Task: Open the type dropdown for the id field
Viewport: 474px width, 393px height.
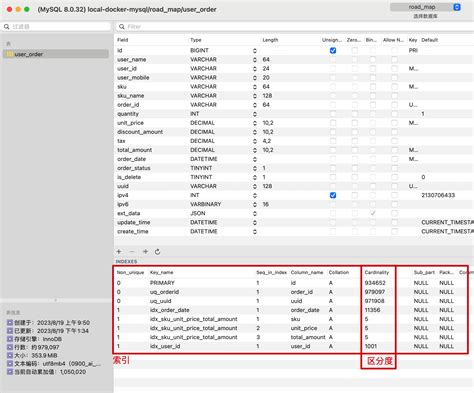Action: (x=255, y=50)
